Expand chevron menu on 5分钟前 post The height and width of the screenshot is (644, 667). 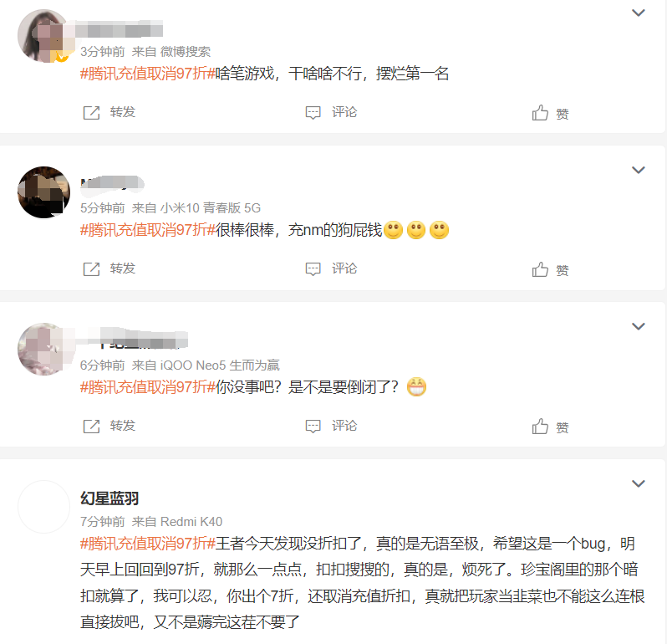pyautogui.click(x=638, y=170)
